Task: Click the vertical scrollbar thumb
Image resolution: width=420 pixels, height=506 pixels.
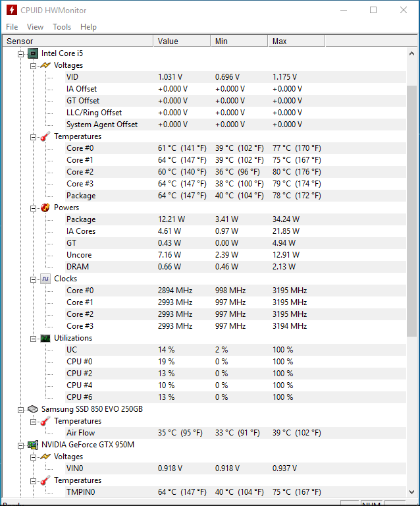Action: [411, 211]
